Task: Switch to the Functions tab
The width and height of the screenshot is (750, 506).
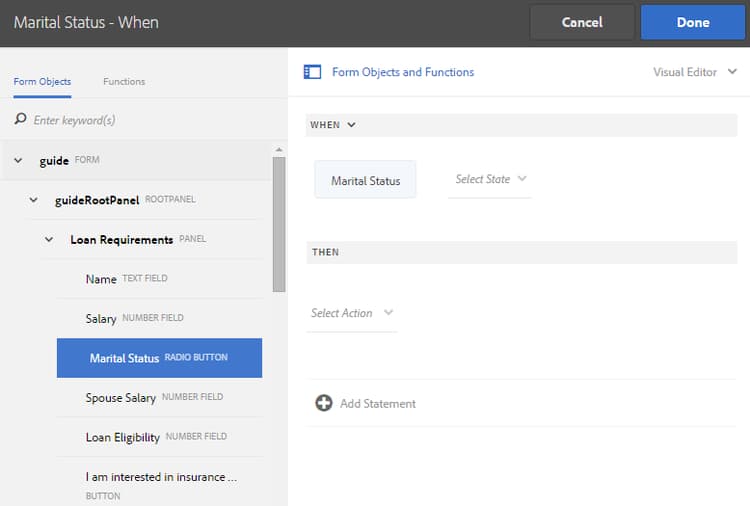Action: point(124,81)
